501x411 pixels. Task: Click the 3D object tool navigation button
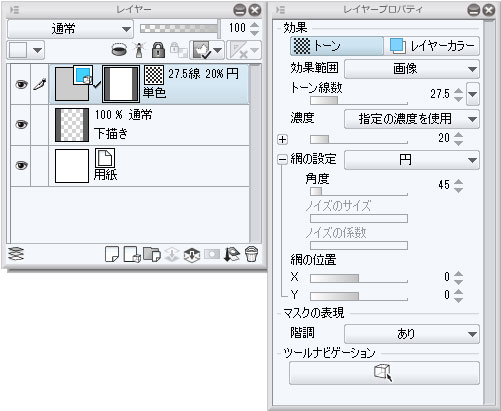pos(384,373)
